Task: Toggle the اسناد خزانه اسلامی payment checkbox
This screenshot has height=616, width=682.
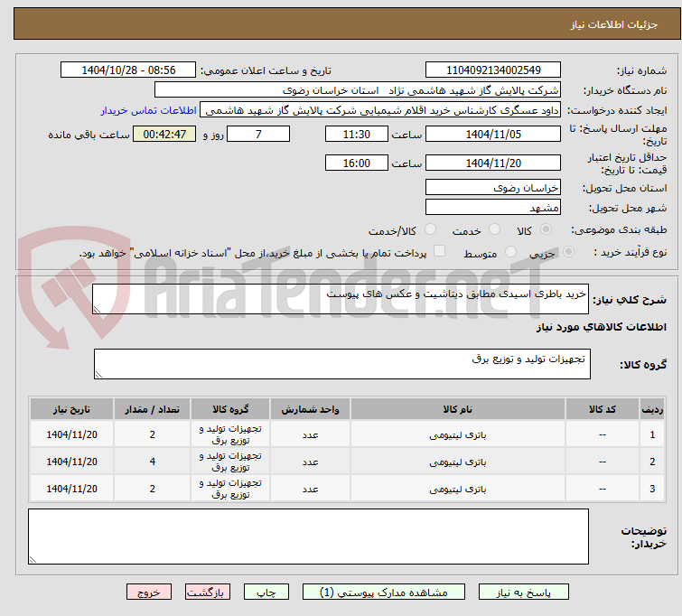Action: (440, 251)
